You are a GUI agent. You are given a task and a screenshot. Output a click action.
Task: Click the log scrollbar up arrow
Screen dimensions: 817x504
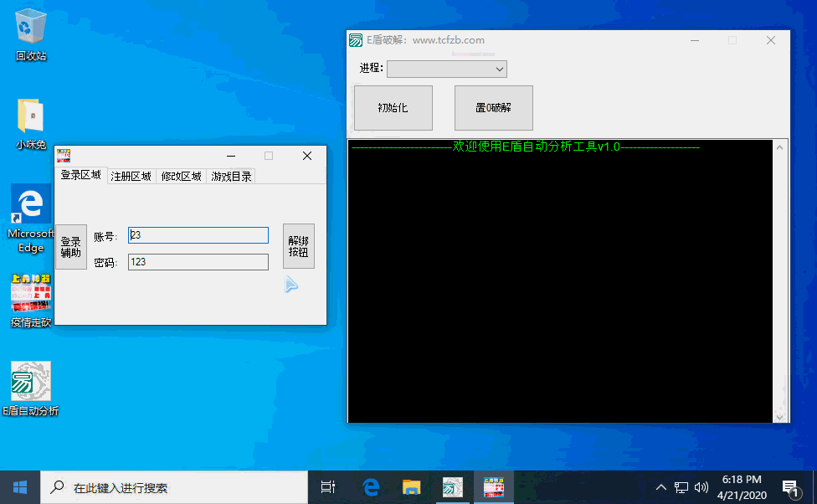pos(779,147)
